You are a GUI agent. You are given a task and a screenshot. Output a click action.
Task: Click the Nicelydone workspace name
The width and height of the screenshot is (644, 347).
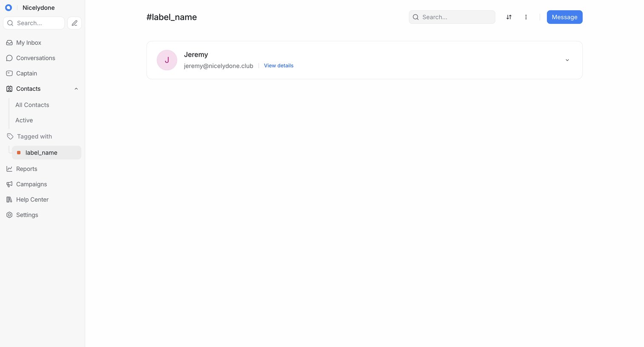pyautogui.click(x=39, y=8)
